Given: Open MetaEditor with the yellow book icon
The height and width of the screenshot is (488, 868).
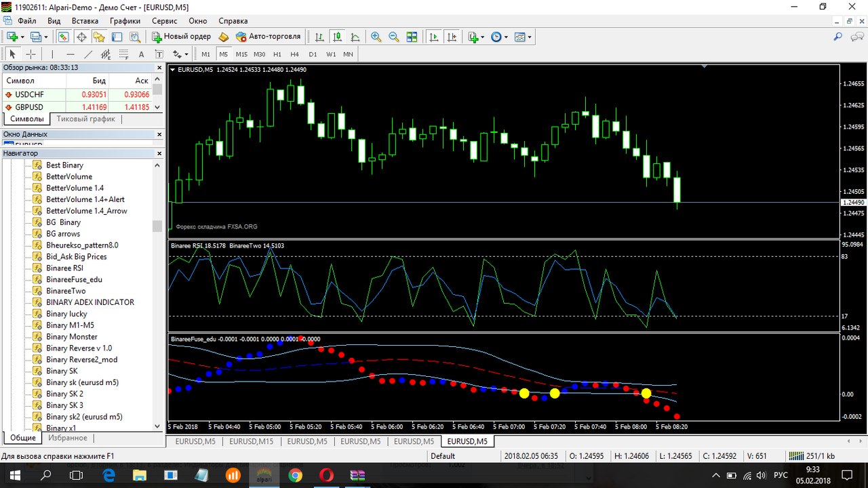Looking at the screenshot, I should 224,37.
